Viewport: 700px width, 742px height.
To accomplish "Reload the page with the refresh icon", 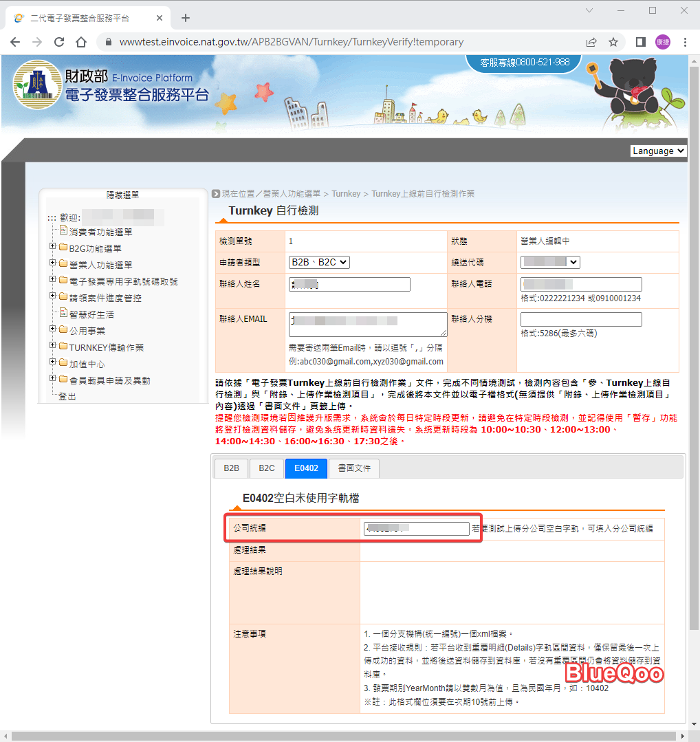I will point(58,41).
